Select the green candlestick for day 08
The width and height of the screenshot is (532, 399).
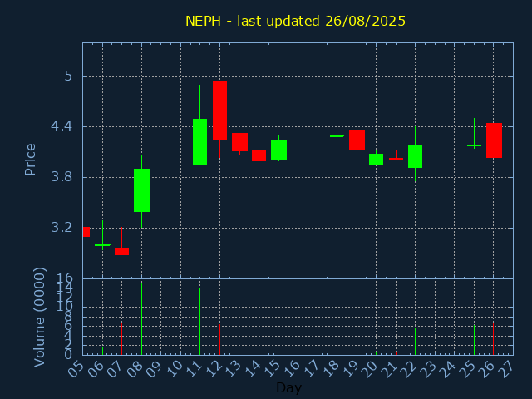pos(141,190)
